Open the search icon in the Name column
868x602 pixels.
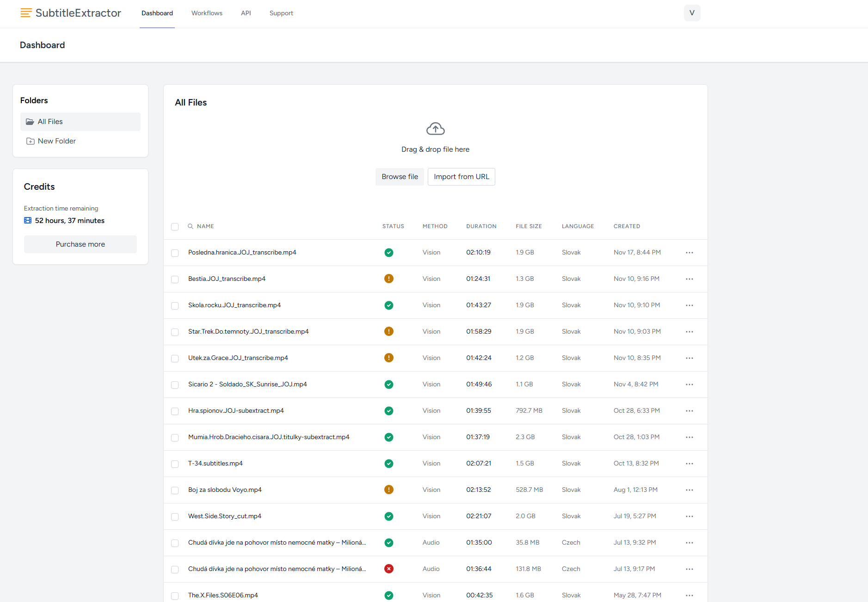tap(191, 226)
